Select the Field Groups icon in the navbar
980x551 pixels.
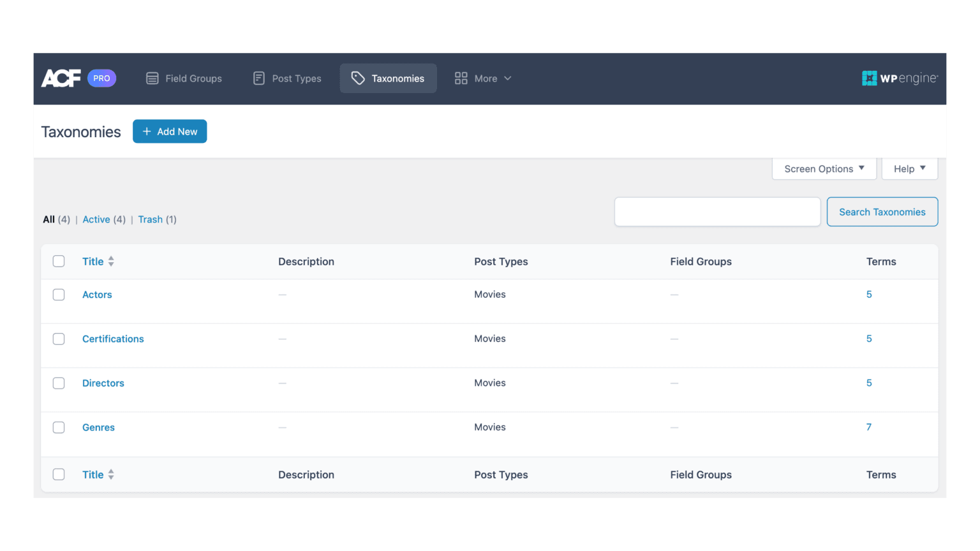point(152,78)
